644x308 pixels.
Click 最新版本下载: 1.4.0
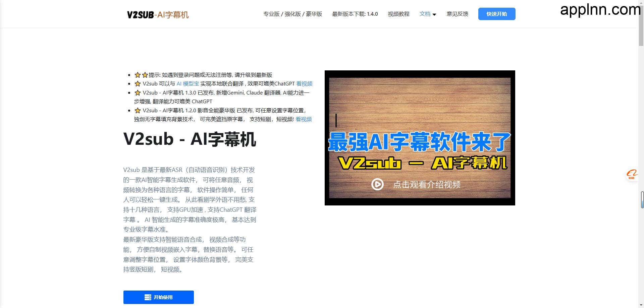click(355, 14)
